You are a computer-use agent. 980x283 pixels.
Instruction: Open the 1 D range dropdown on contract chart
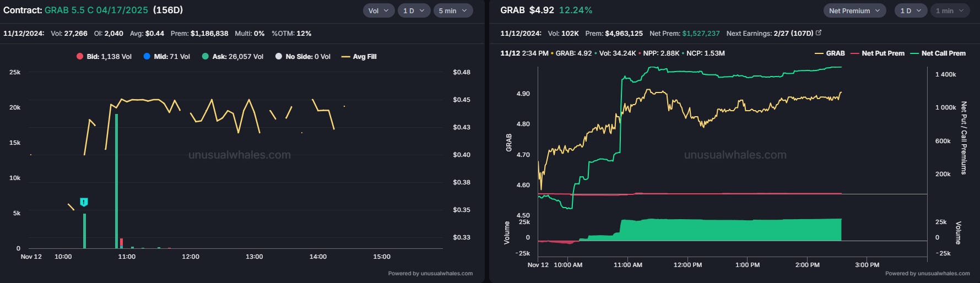(x=414, y=10)
